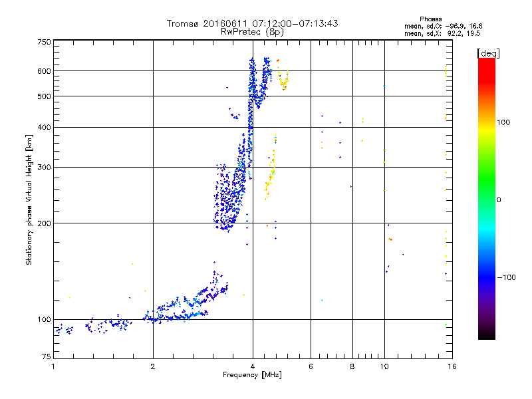Click the 'Stationary phase Virtual Height [km]' axis label
Viewport: 532px width, 399px height.
click(x=29, y=200)
